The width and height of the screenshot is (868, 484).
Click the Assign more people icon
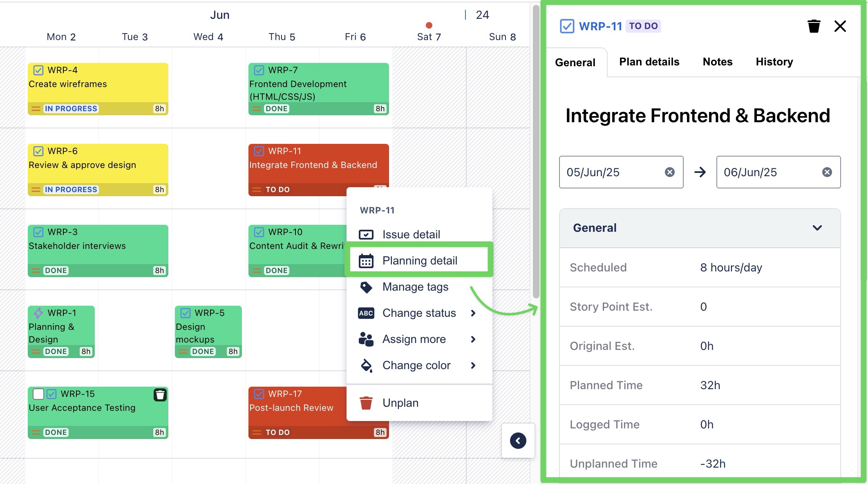pyautogui.click(x=366, y=339)
